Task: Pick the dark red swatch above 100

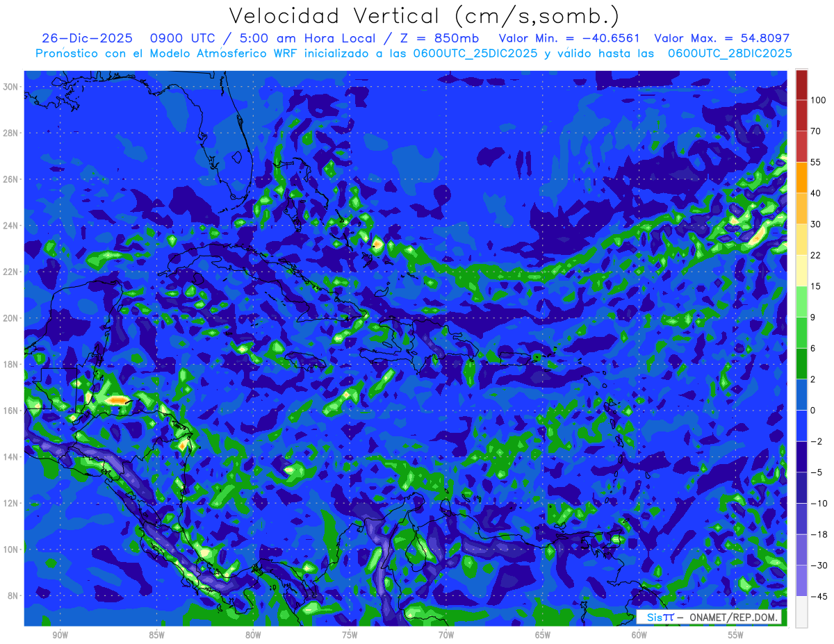Action: point(801,85)
